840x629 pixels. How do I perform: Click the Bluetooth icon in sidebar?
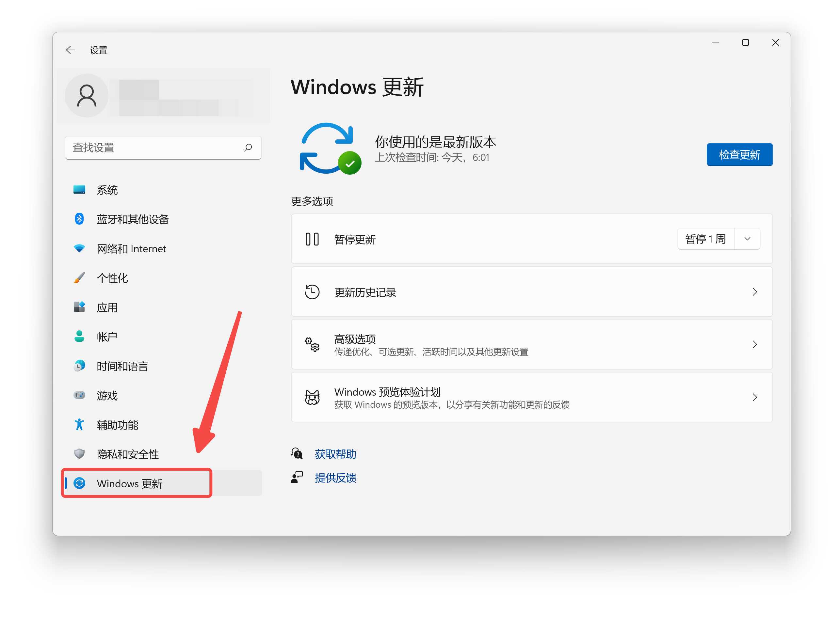pyautogui.click(x=79, y=219)
